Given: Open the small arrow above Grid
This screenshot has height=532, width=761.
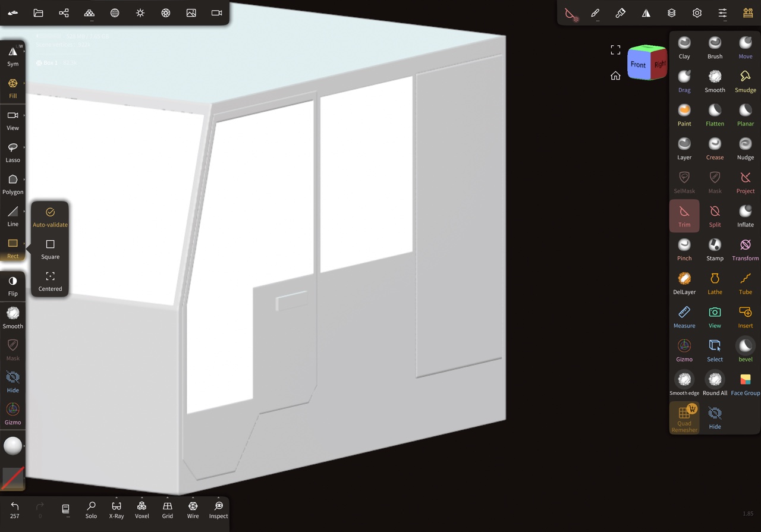Looking at the screenshot, I should (168, 498).
